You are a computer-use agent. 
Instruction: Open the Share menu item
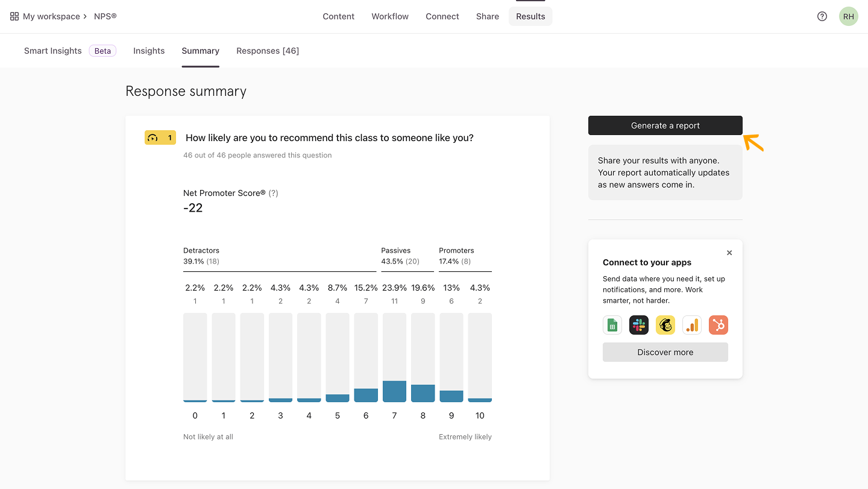pyautogui.click(x=488, y=16)
